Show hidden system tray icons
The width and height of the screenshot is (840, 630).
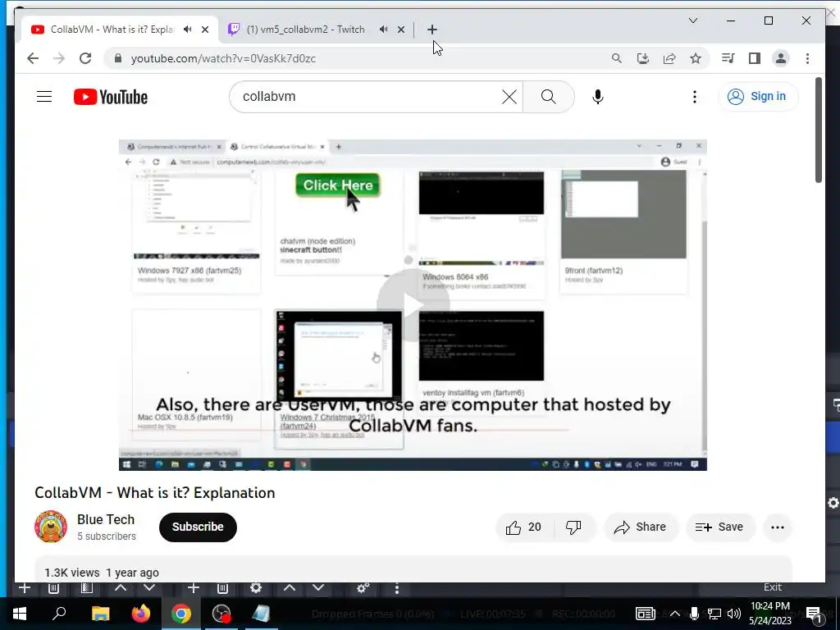[675, 614]
